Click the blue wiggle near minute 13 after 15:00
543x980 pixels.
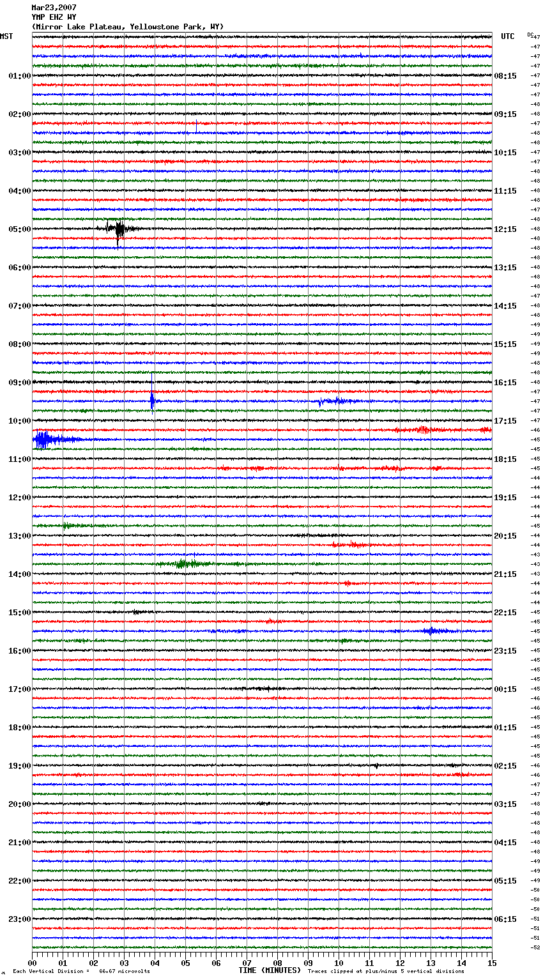[x=434, y=631]
